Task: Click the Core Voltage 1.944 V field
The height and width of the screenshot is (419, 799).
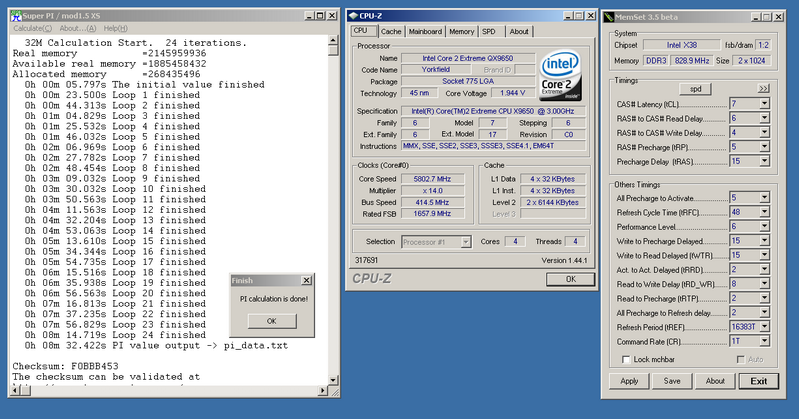Action: tap(512, 93)
